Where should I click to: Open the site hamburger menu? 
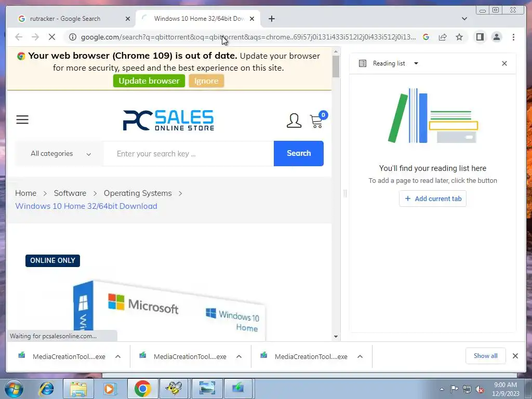22,119
